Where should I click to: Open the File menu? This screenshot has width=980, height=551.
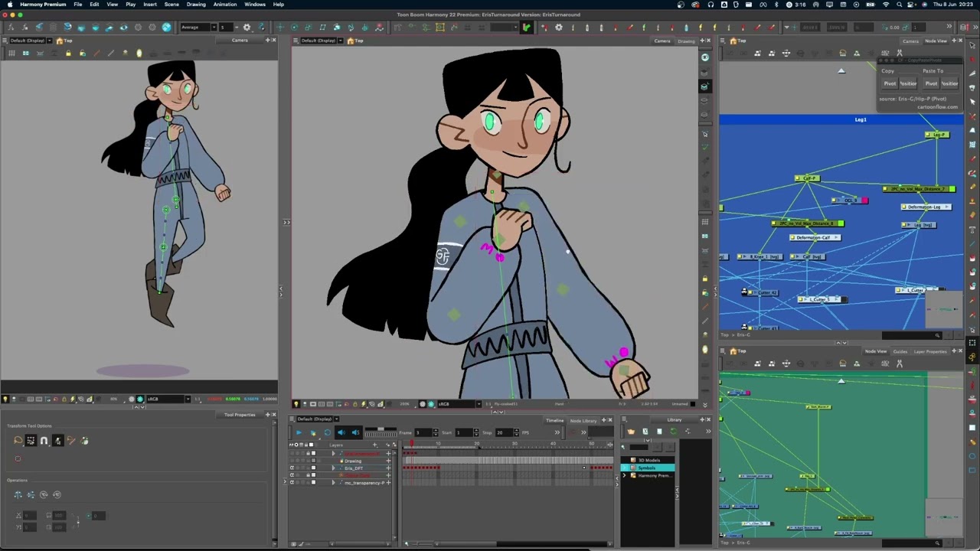[78, 5]
